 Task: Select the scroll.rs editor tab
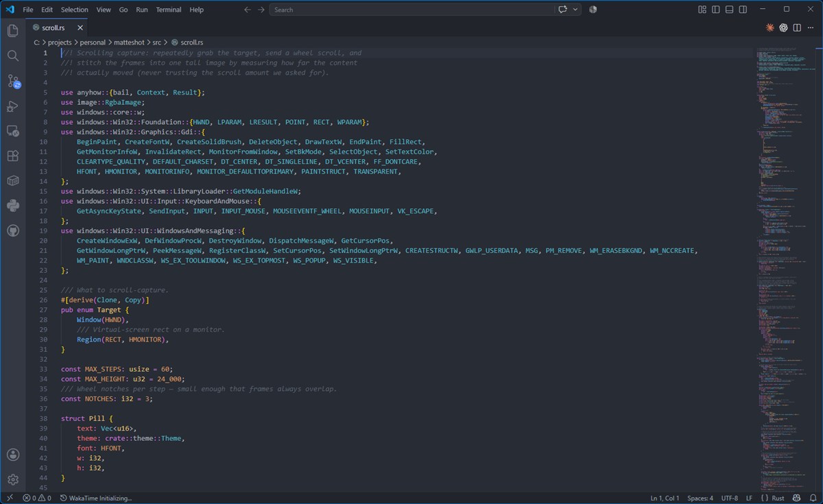[x=58, y=28]
